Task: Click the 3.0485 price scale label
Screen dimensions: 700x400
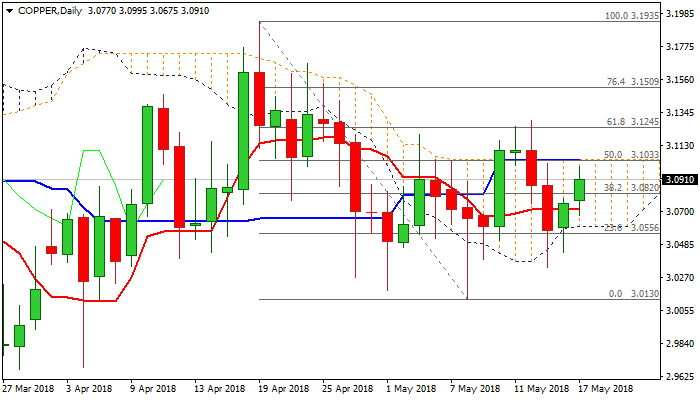Action: click(680, 245)
